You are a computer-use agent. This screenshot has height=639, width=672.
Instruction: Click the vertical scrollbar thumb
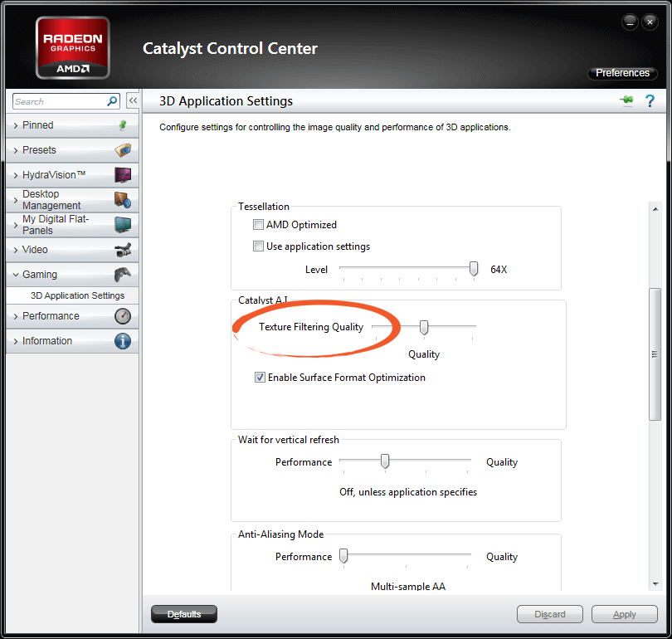click(655, 354)
